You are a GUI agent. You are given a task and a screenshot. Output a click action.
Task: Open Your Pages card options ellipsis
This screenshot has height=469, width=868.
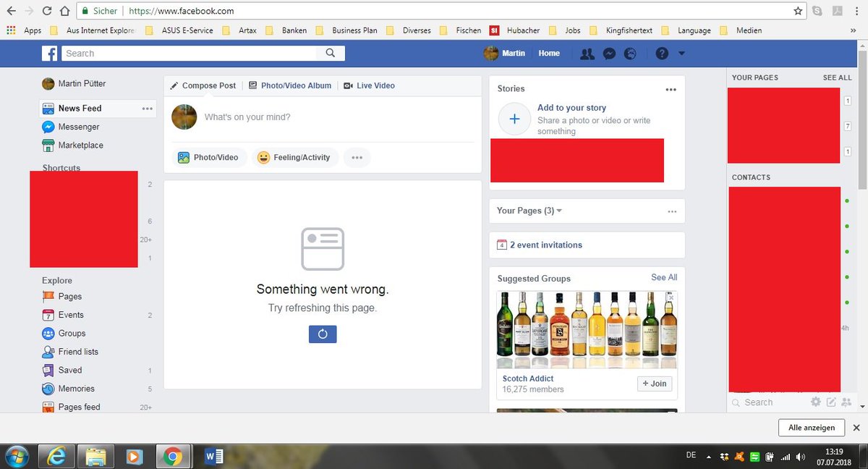tap(672, 211)
